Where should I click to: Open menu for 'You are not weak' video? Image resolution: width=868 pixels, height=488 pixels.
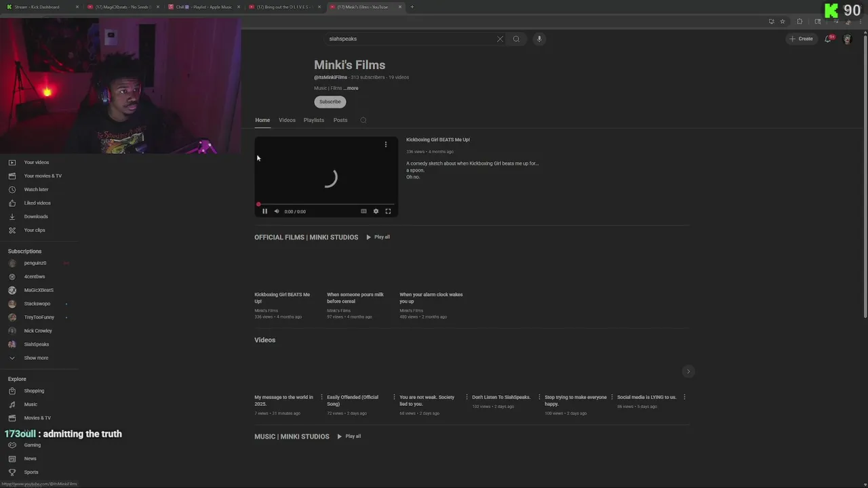point(467,397)
